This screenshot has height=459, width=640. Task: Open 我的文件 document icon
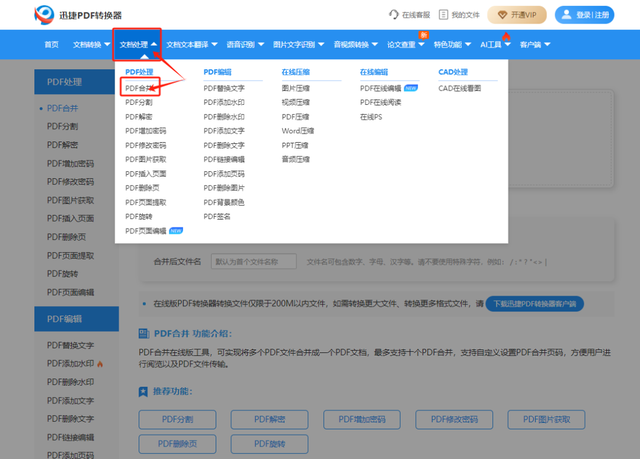click(443, 15)
